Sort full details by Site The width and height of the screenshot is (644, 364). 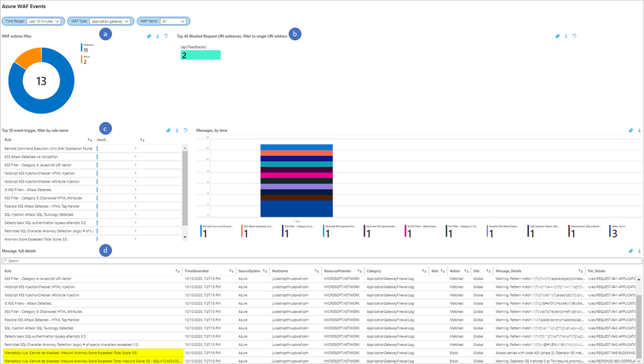489,271
